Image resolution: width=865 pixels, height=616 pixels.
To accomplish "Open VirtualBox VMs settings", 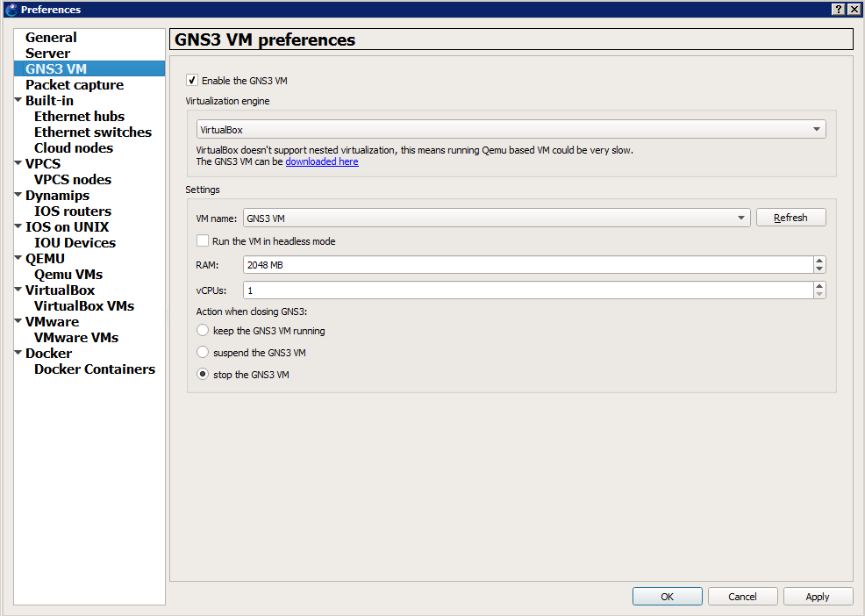I will (x=84, y=305).
